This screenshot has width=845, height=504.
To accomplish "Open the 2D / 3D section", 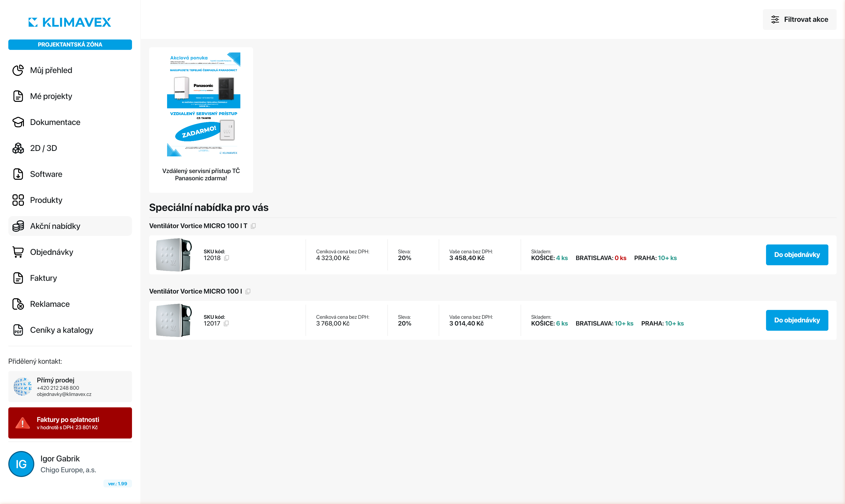I will click(x=70, y=148).
